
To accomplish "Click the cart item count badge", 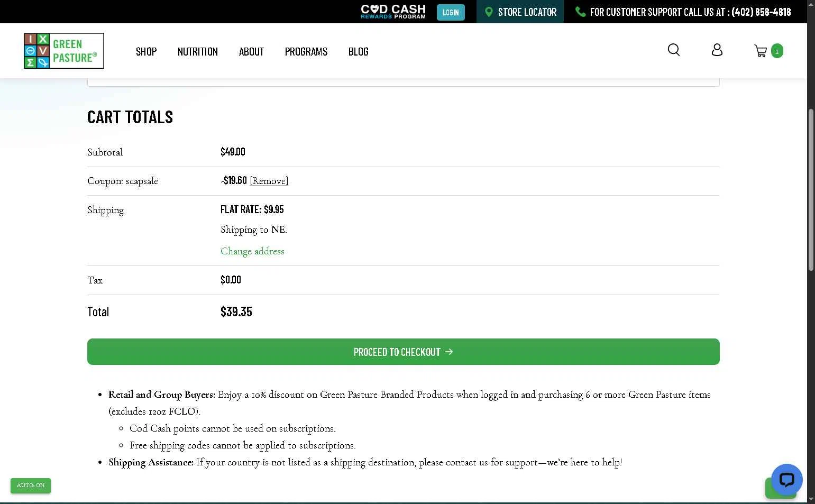I will 777,51.
